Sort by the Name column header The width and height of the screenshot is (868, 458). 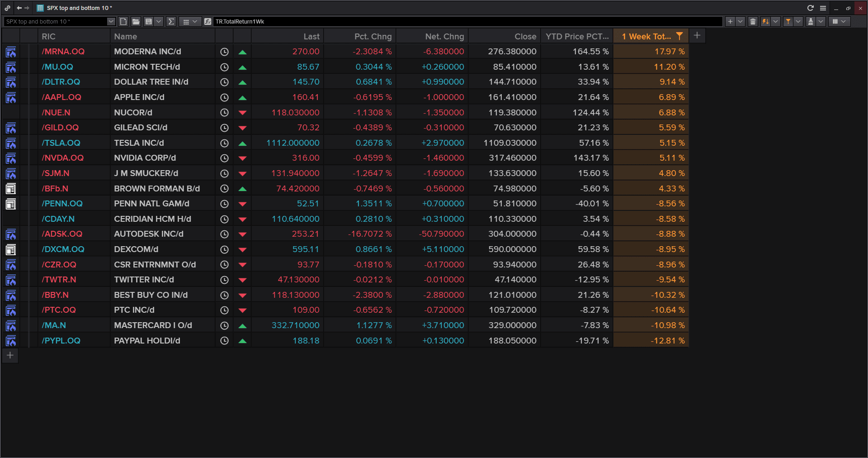tap(162, 36)
